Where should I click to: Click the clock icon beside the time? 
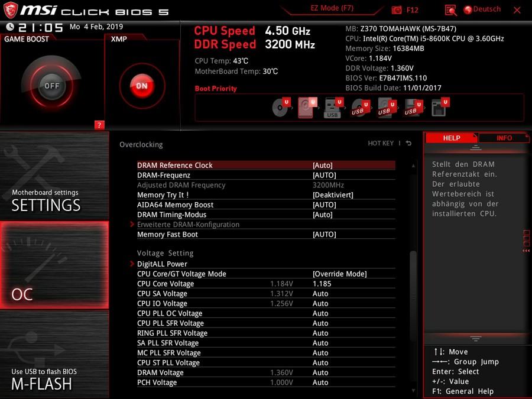pos(10,27)
